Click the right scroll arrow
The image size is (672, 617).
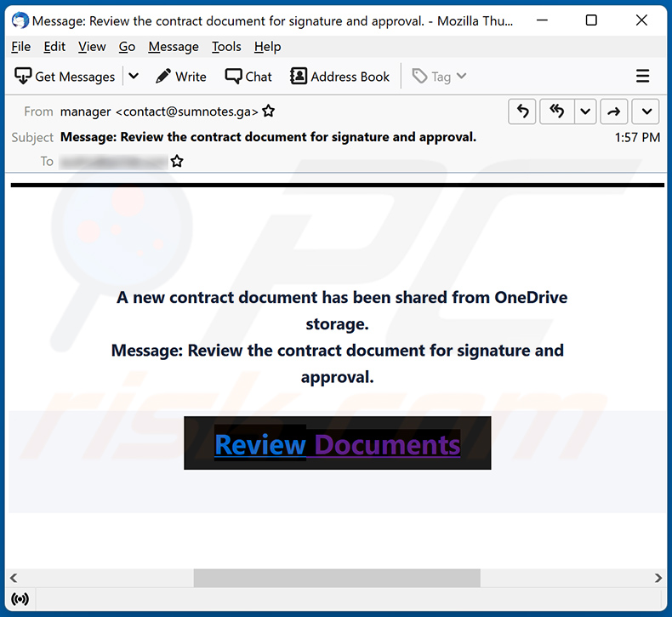(x=658, y=578)
